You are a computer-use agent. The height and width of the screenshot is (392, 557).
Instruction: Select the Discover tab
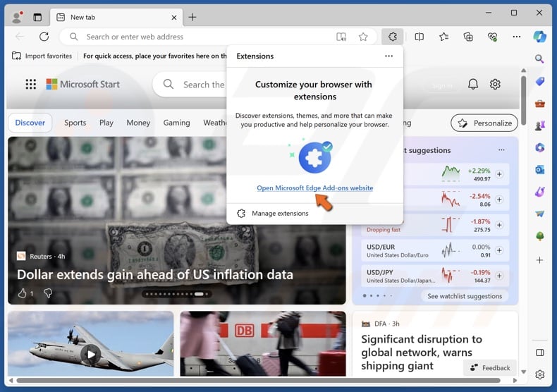tap(30, 123)
